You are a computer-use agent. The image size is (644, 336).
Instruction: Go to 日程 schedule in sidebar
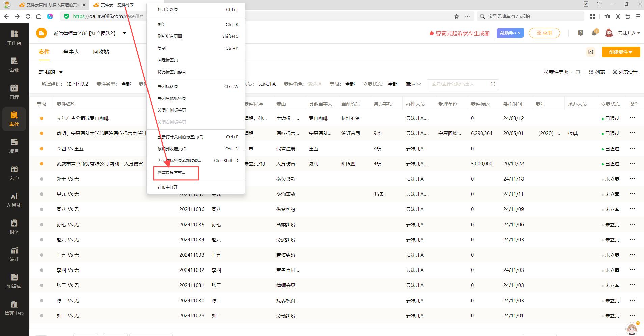[14, 92]
